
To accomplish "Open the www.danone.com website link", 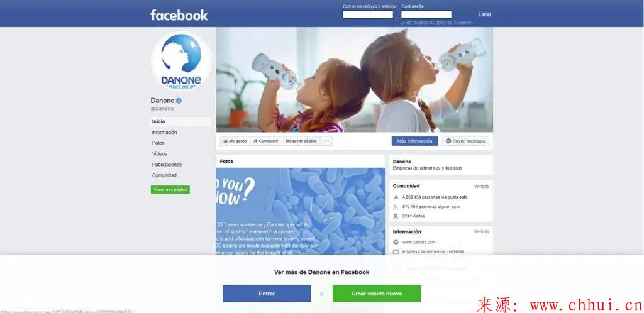I will (418, 243).
